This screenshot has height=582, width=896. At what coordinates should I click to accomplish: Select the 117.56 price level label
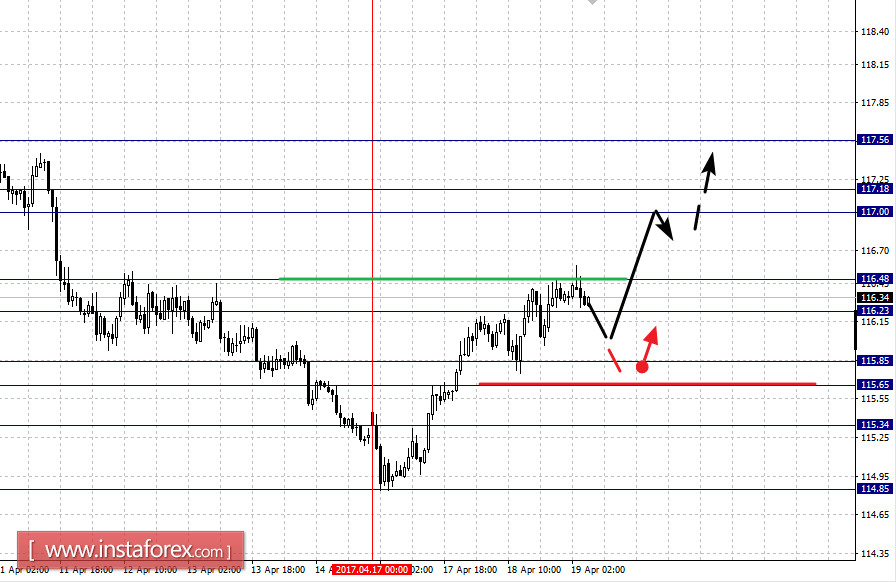pos(875,140)
